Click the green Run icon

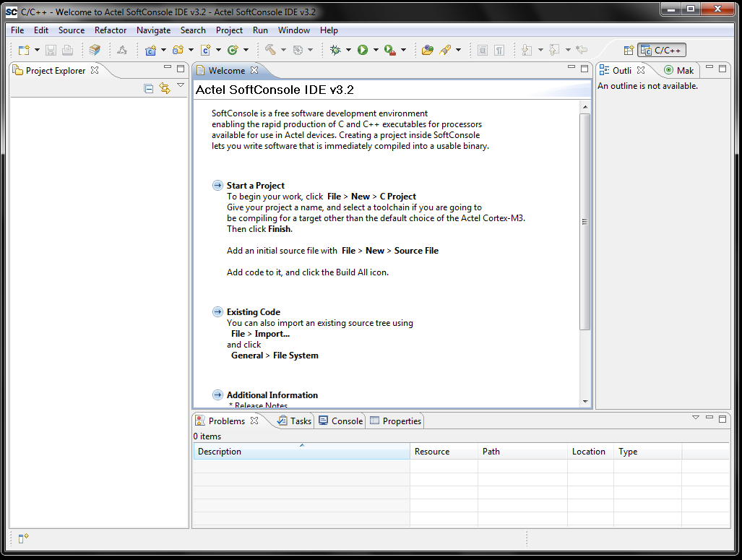click(x=363, y=50)
